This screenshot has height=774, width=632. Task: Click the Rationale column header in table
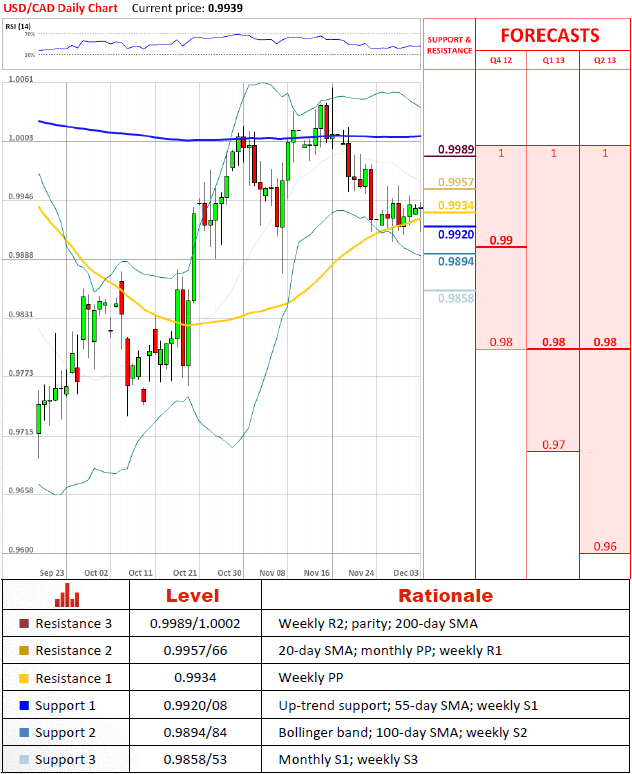tap(445, 596)
